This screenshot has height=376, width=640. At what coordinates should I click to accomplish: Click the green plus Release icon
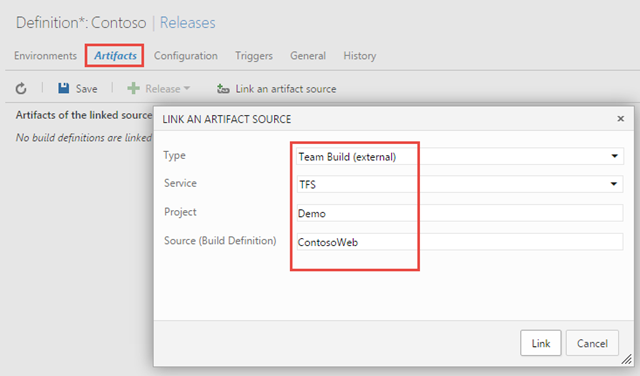pyautogui.click(x=133, y=89)
